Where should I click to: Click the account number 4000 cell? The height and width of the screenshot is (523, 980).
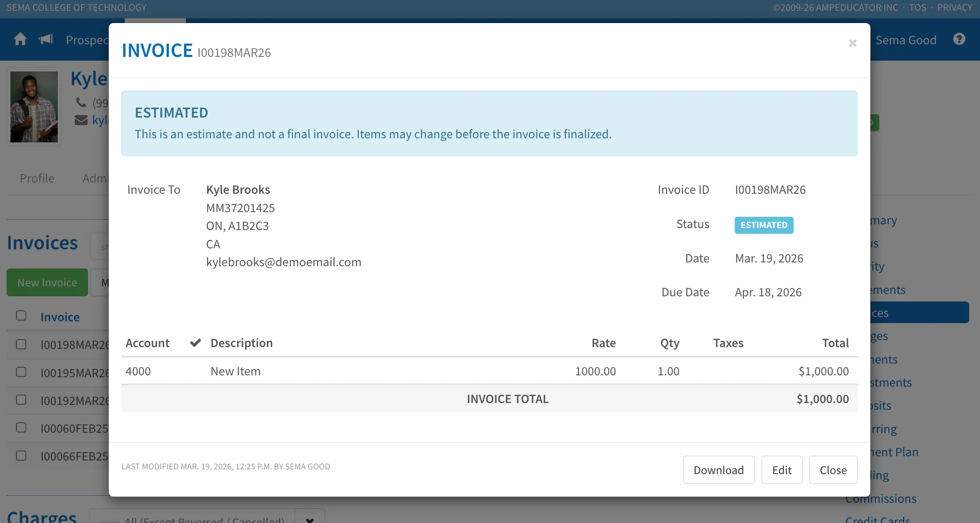point(138,371)
